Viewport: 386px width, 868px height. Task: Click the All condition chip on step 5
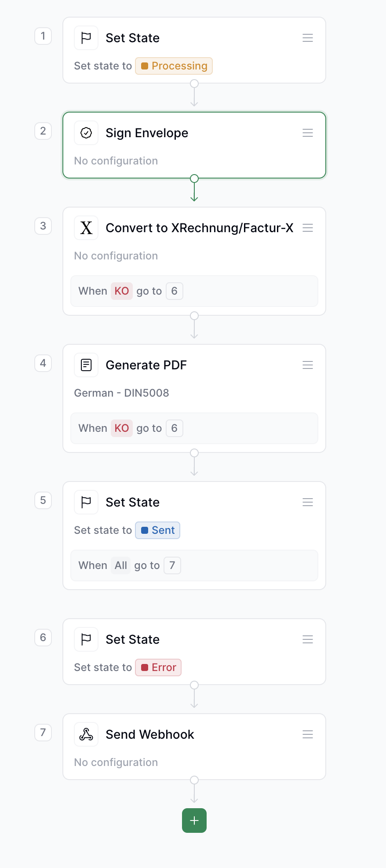click(x=120, y=565)
